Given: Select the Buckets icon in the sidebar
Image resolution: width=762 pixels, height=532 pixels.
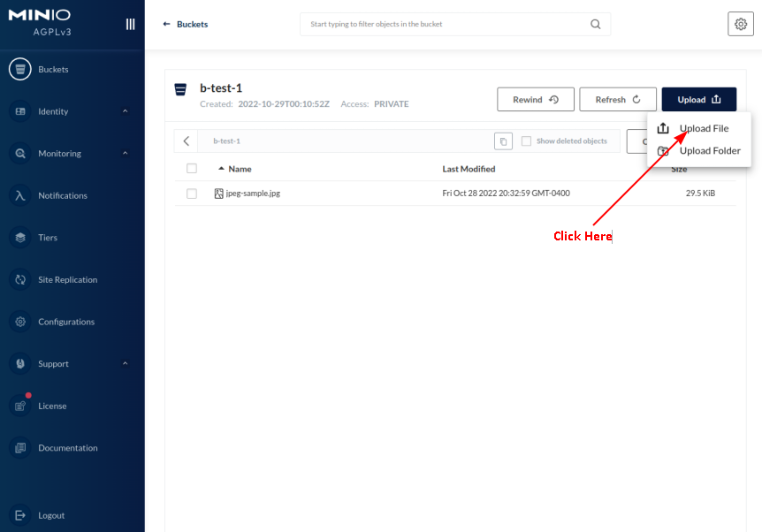Looking at the screenshot, I should coord(19,69).
